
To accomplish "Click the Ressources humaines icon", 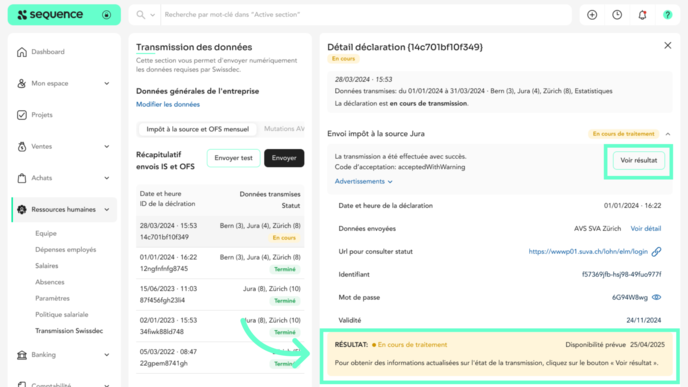I will [x=22, y=210].
